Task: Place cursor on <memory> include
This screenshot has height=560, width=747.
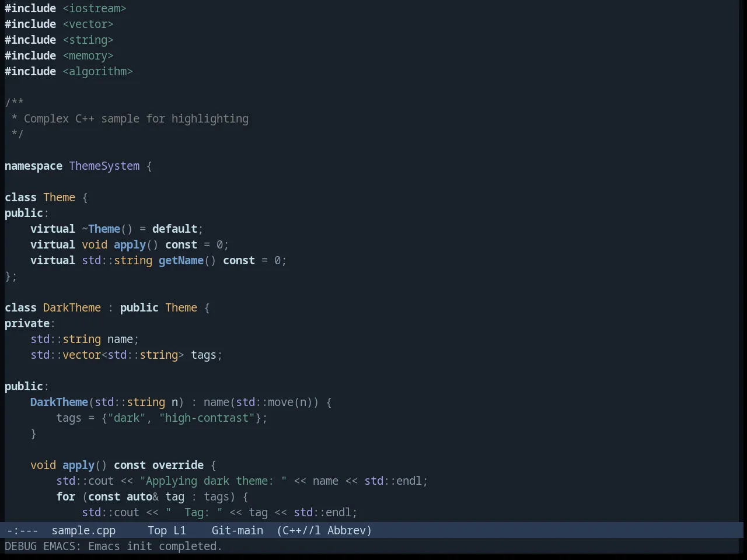Action: tap(88, 55)
